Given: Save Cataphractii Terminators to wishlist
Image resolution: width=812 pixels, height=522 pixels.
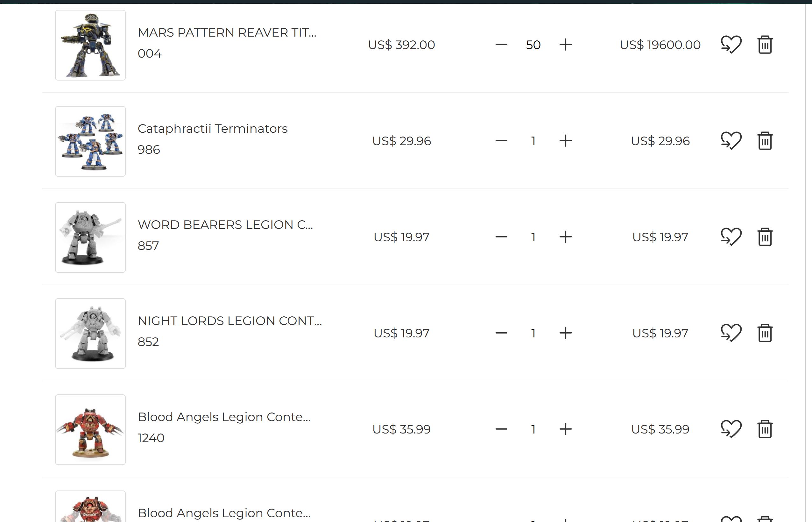Looking at the screenshot, I should (x=731, y=141).
